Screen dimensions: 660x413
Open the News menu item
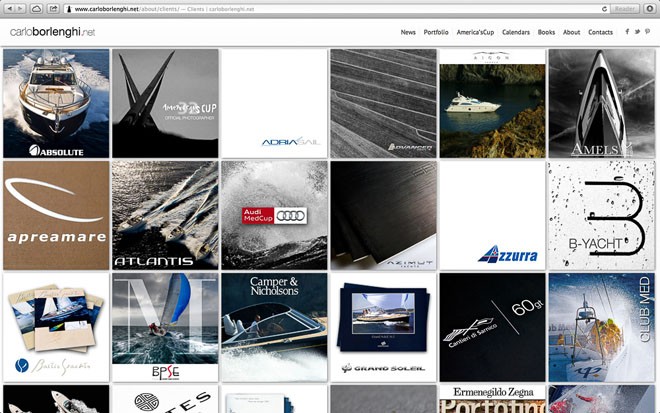click(408, 32)
